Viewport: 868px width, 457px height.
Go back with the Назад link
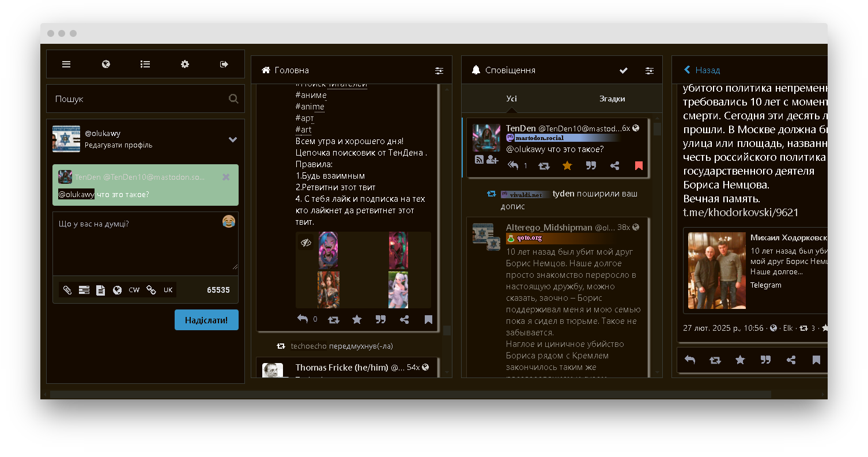tap(702, 70)
